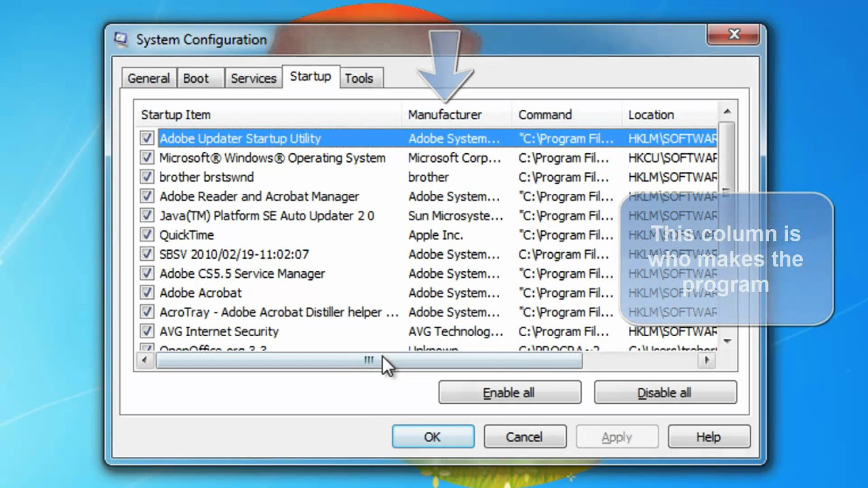
Task: Uncheck Adobe Updater Startup Utility checkbox
Action: pos(146,138)
